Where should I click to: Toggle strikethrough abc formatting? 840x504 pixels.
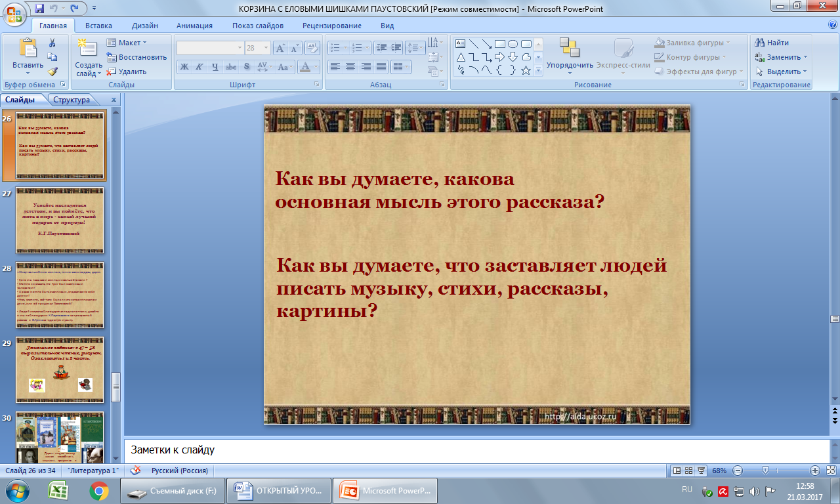pyautogui.click(x=230, y=67)
